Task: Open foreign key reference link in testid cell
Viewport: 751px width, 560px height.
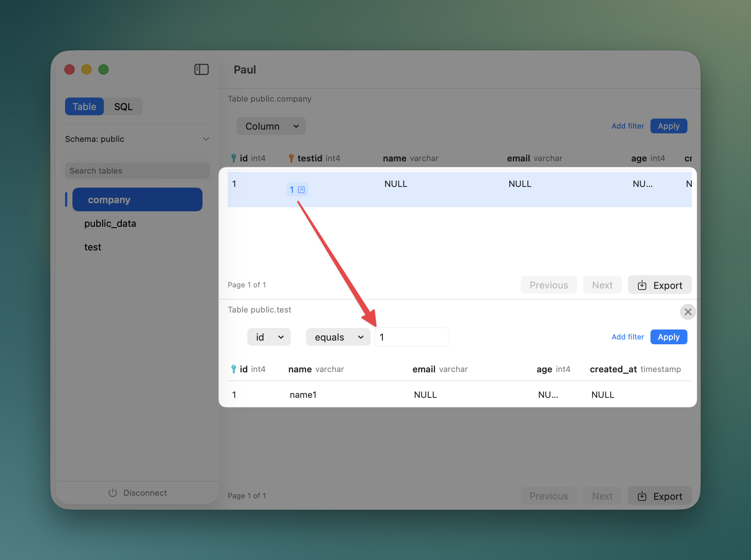Action: 302,189
